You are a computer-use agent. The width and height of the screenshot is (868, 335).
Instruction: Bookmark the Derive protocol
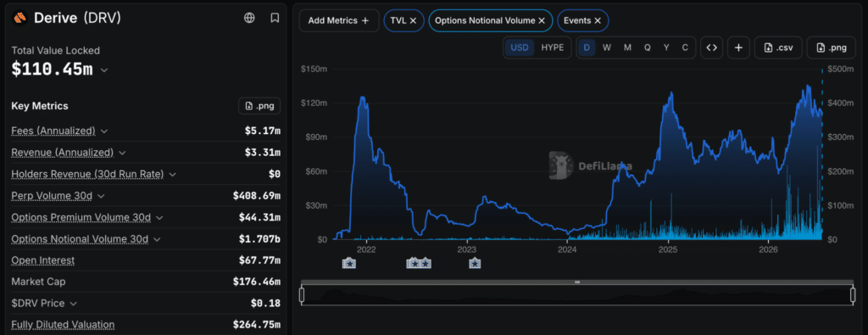tap(275, 18)
